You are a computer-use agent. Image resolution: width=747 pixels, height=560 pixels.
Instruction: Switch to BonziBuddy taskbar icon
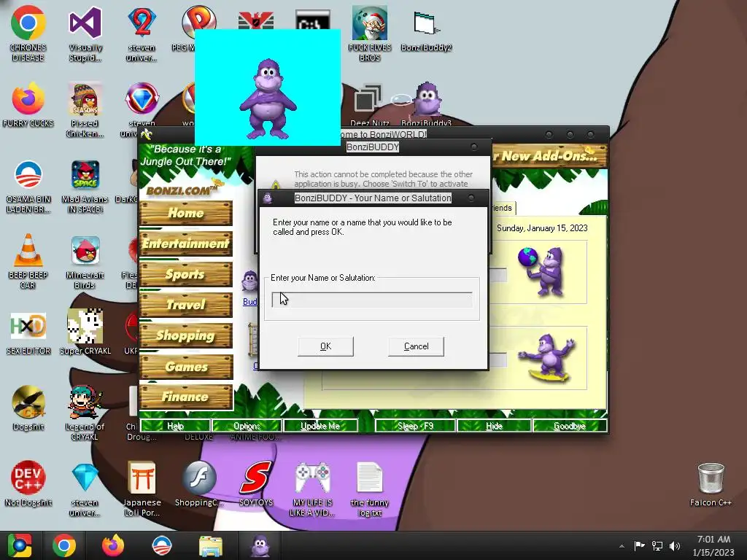tap(260, 545)
